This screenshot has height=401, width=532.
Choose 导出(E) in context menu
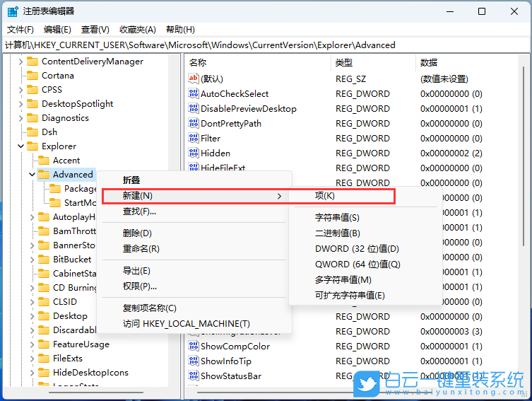coord(194,271)
